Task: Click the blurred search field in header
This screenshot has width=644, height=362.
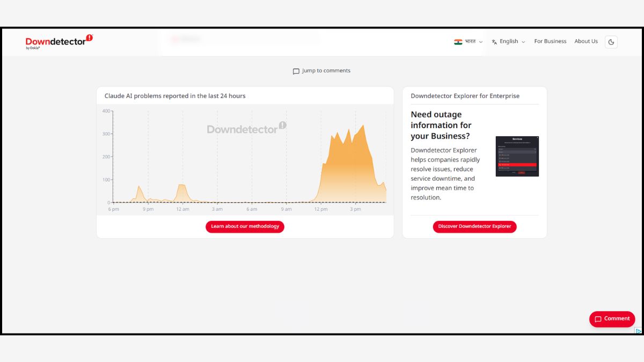Action: 244,39
